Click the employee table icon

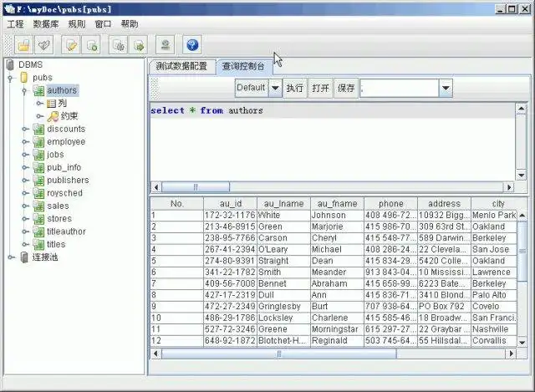(x=38, y=142)
